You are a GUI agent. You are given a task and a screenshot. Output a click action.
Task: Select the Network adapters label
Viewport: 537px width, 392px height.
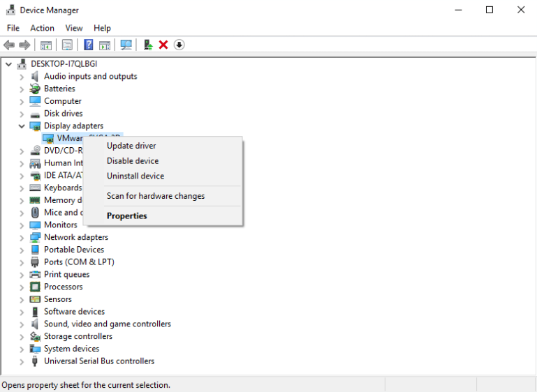coord(76,237)
